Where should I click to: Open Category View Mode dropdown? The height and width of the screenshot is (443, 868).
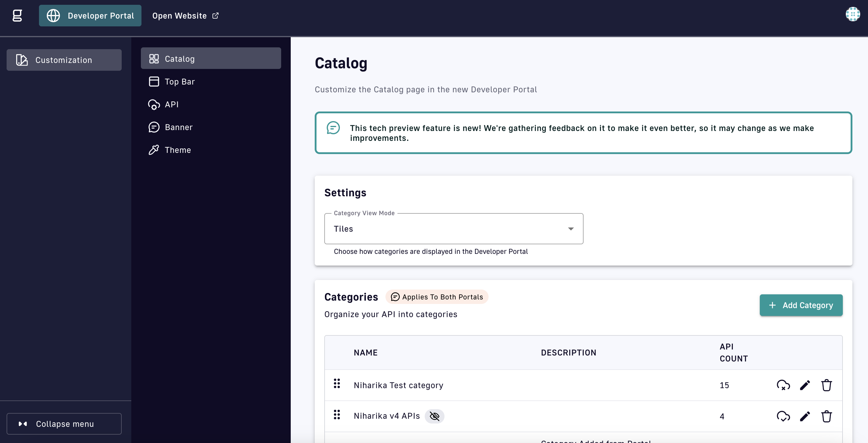point(453,229)
